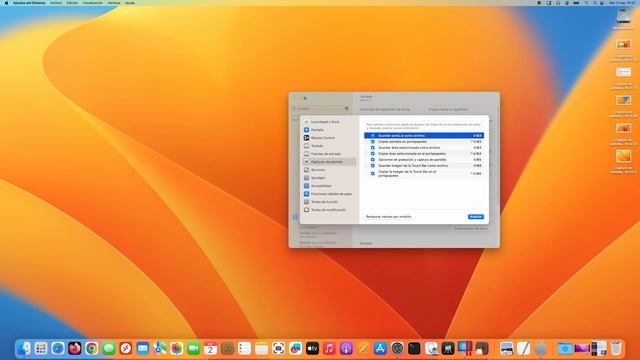Open the Mail app in the Dock
The image size is (640, 360).
(143, 348)
